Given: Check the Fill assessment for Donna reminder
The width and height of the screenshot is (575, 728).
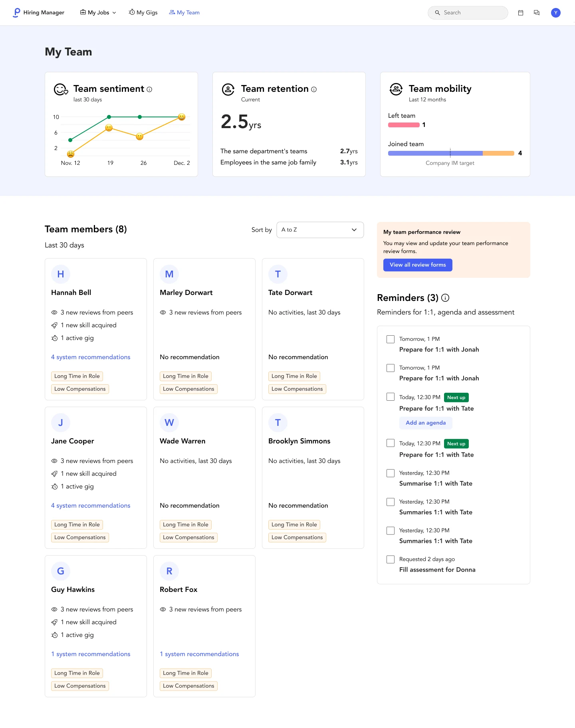Looking at the screenshot, I should pyautogui.click(x=391, y=559).
